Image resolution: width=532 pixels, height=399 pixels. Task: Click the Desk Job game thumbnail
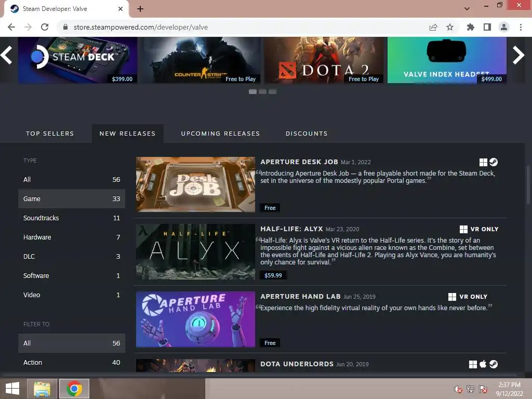195,184
